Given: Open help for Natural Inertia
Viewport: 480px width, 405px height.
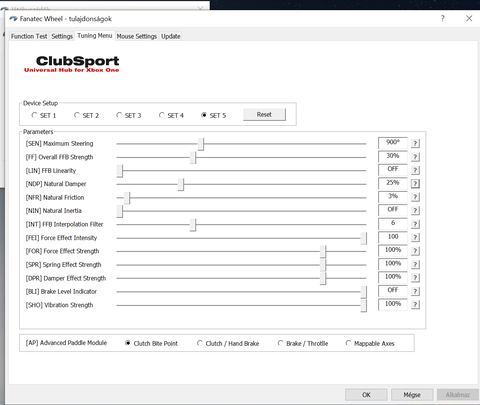Looking at the screenshot, I should point(415,210).
